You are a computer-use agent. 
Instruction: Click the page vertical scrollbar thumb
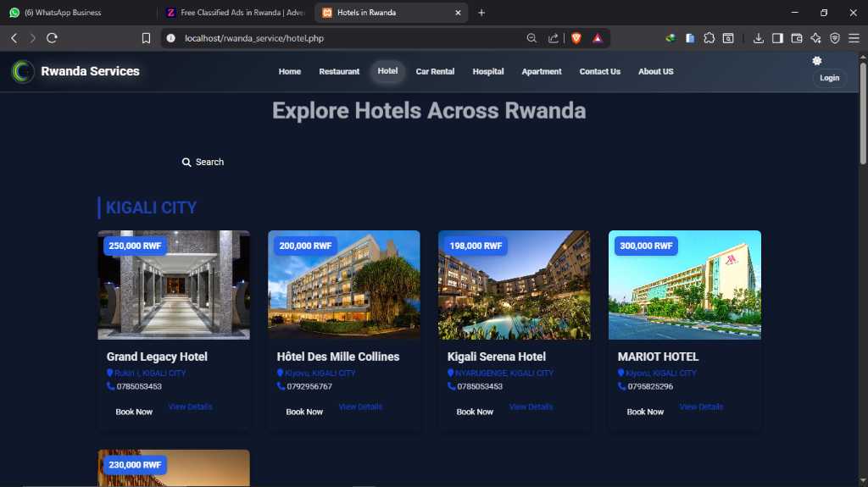pyautogui.click(x=863, y=113)
